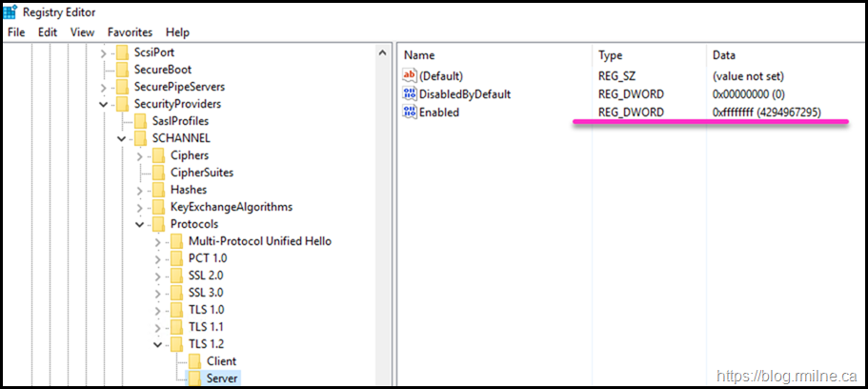The width and height of the screenshot is (868, 389).
Task: Open the File menu
Action: pyautogui.click(x=16, y=32)
